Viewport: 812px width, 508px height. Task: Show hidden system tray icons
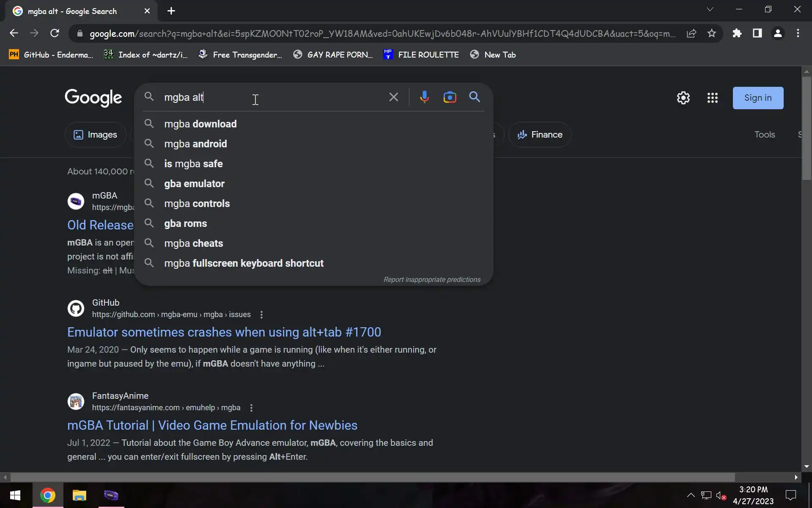point(691,495)
